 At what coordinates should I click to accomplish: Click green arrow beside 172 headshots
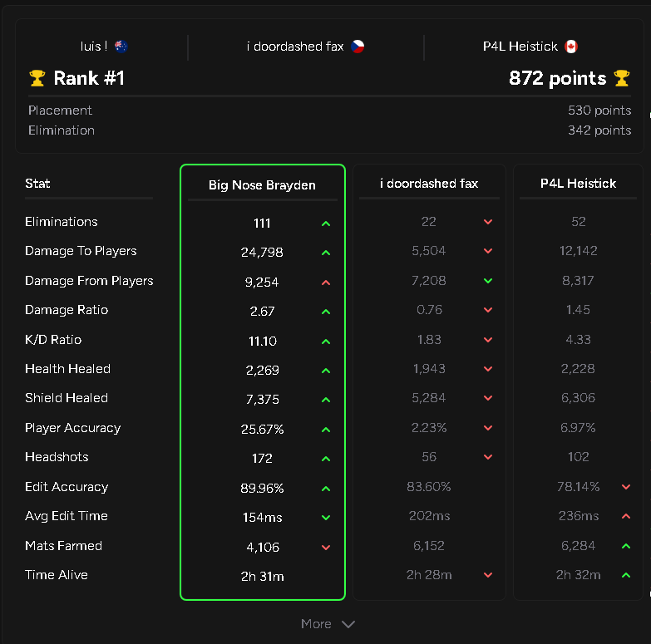(x=326, y=459)
